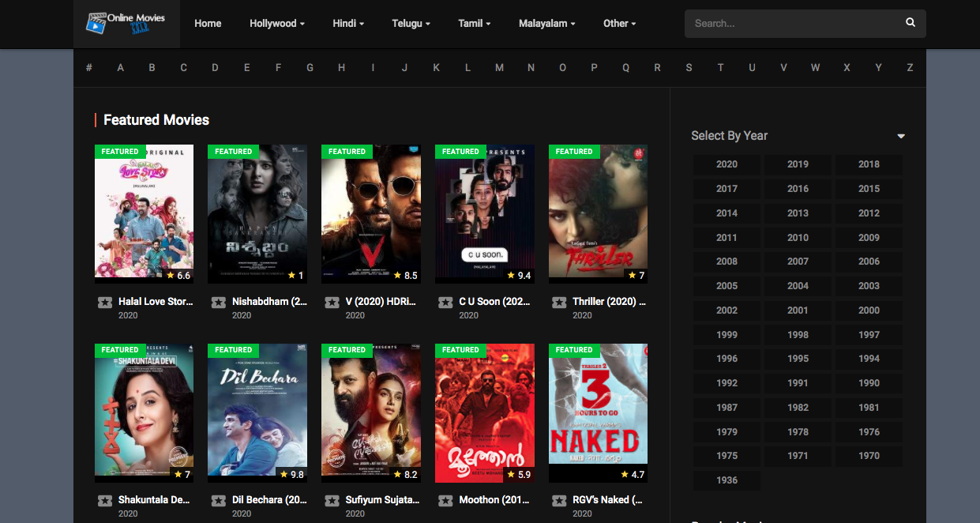This screenshot has height=523, width=980.
Task: Open Halal Love Story title link
Action: click(x=156, y=302)
